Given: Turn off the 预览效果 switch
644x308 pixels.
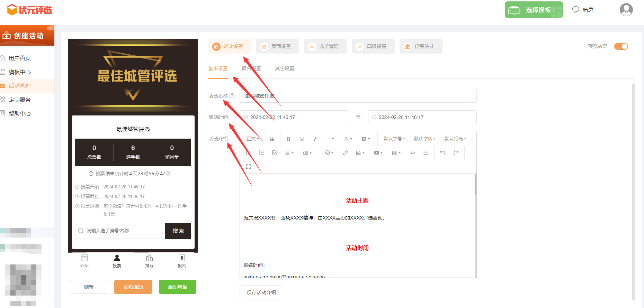Looking at the screenshot, I should click(x=621, y=46).
